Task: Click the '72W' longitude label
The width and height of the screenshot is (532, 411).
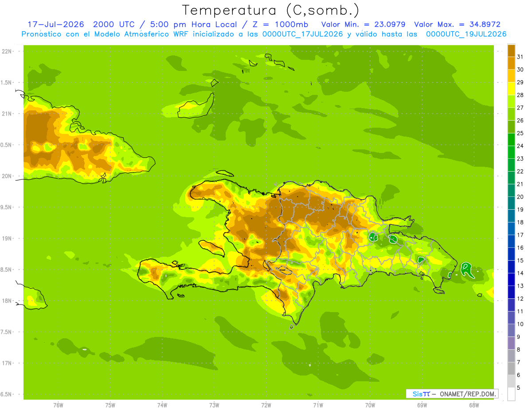Action: tap(266, 405)
